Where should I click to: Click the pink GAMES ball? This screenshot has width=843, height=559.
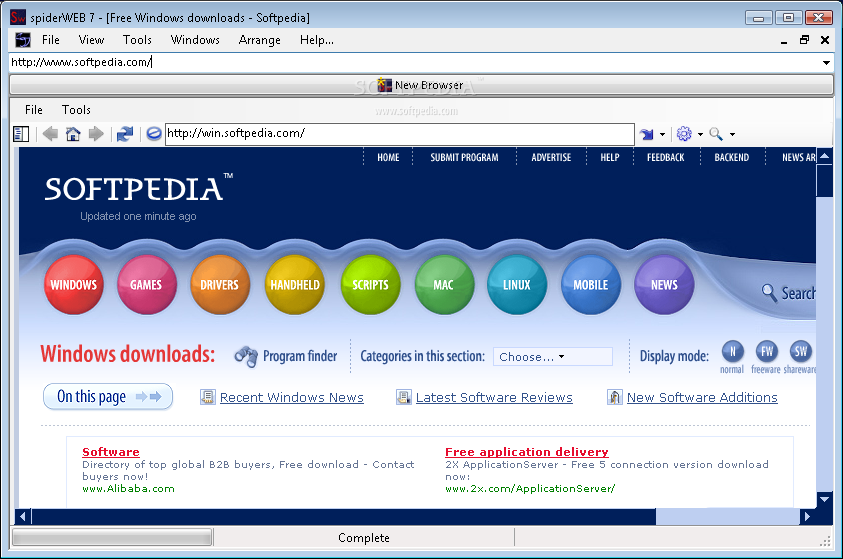tap(146, 285)
